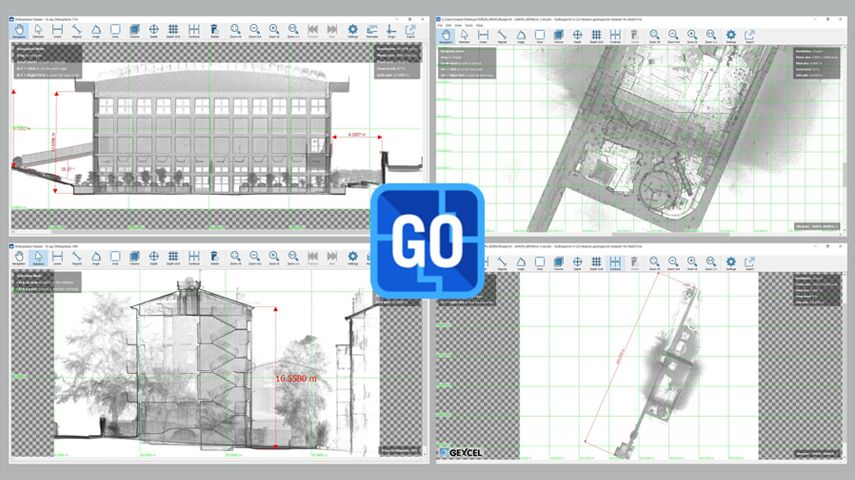The width and height of the screenshot is (855, 480).
Task: Toggle Depth Grid in bottom-right window
Action: (597, 263)
